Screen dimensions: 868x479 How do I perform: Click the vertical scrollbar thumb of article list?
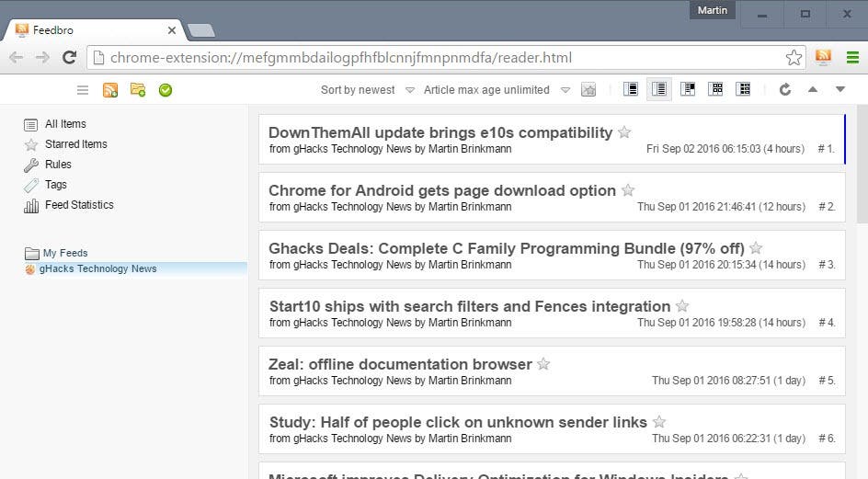tap(862, 164)
